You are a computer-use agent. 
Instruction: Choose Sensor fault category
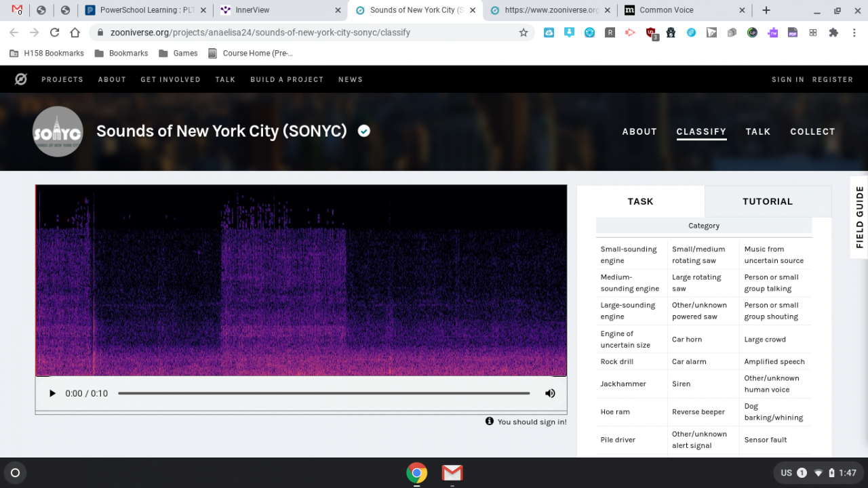pos(776,439)
